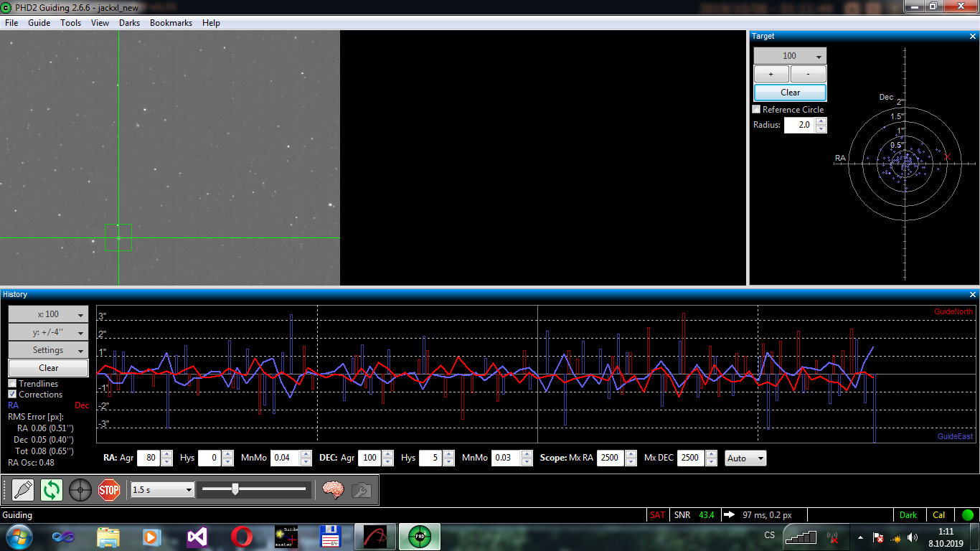980x551 pixels.
Task: Click the red swoosh taskbar application icon
Action: pyautogui.click(x=375, y=537)
